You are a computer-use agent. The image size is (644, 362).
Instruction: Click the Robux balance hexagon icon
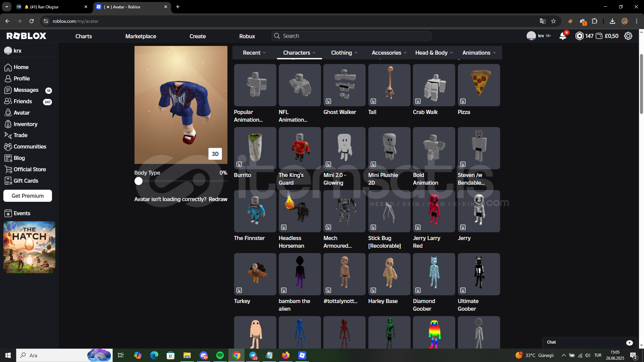tap(579, 36)
